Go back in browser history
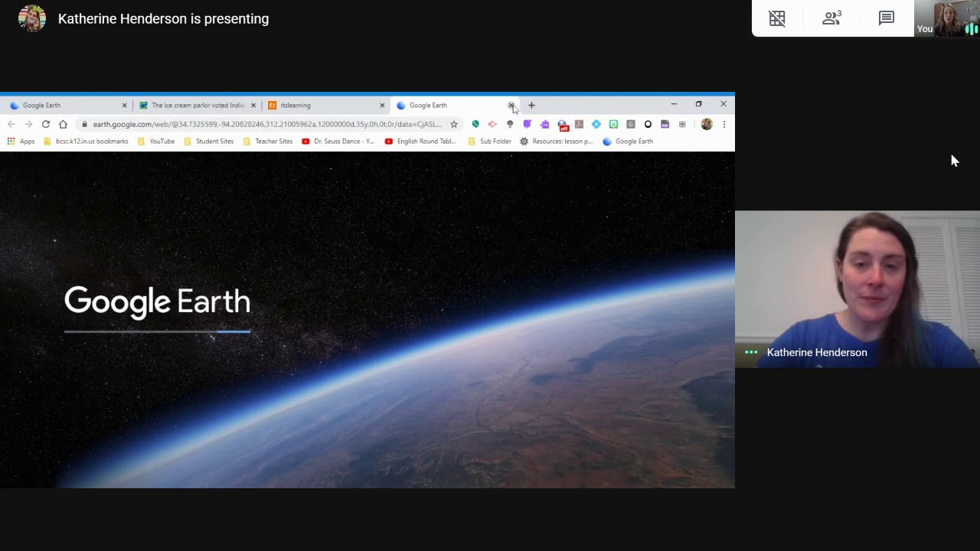 coord(11,124)
